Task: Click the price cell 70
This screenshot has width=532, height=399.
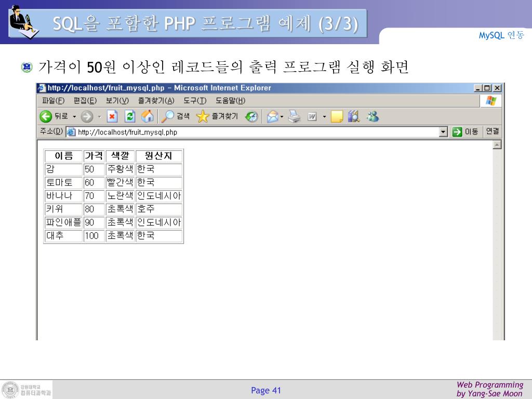Action: pos(94,196)
